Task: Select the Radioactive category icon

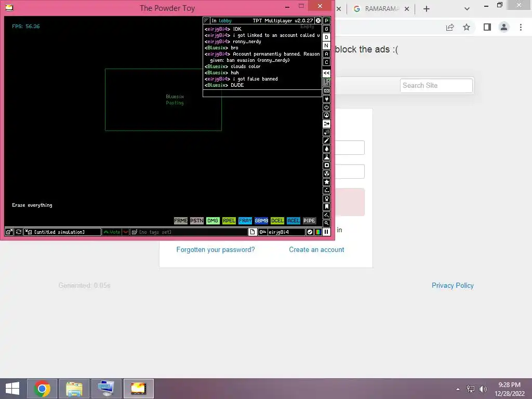Action: (x=326, y=174)
